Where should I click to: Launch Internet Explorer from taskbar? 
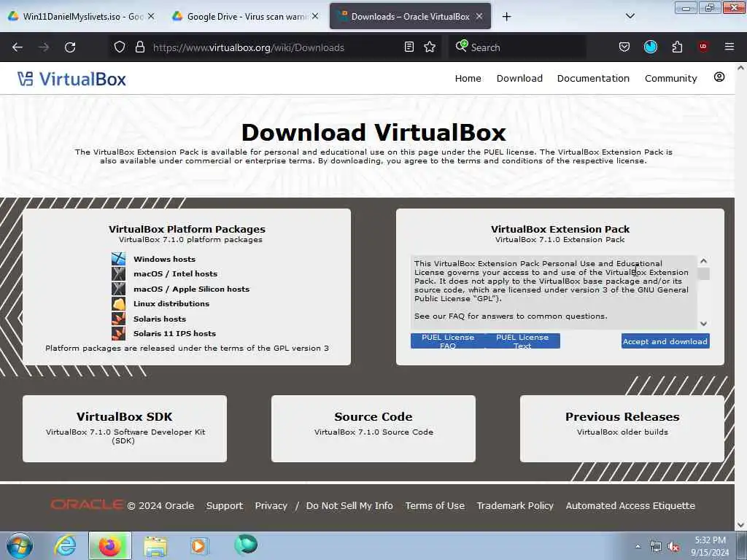point(65,545)
